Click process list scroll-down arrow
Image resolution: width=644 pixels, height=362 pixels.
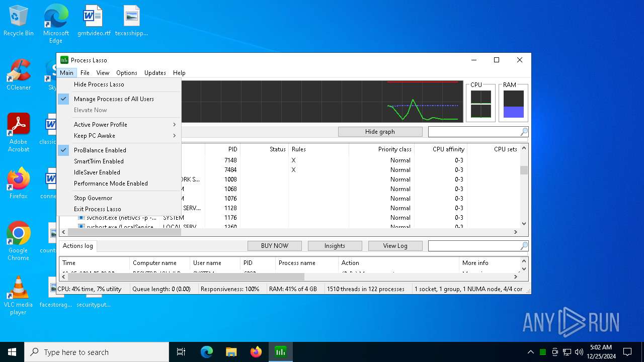pos(524,224)
